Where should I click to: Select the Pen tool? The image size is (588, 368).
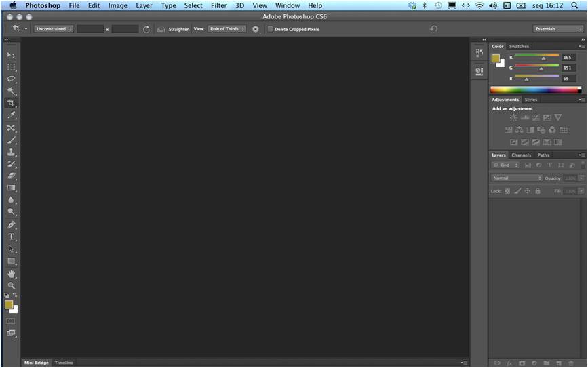[12, 225]
